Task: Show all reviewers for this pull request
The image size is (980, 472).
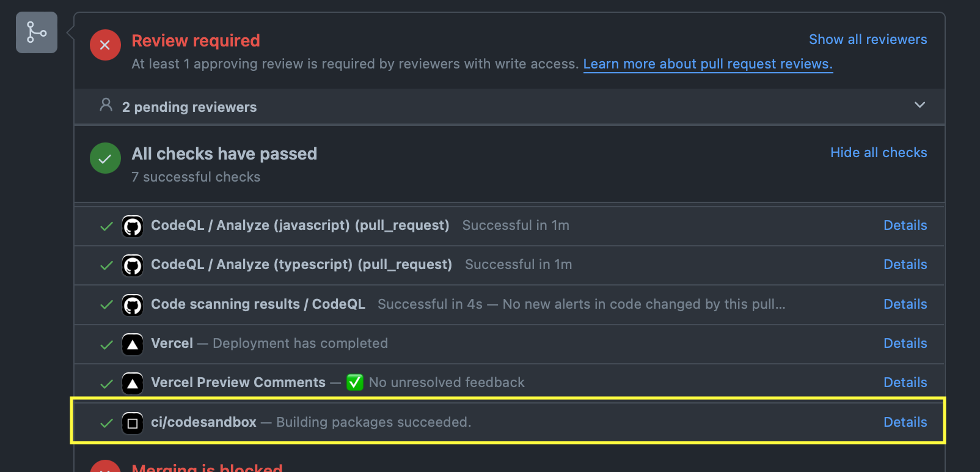Action: point(868,39)
